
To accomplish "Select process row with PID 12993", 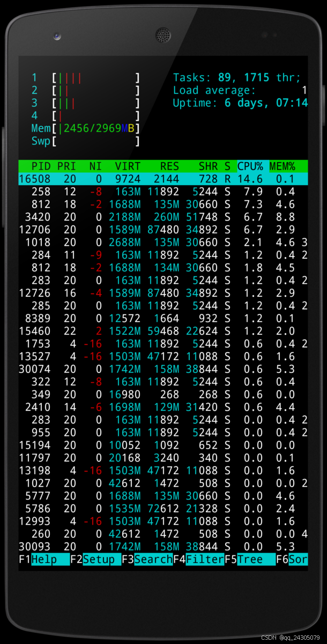I will (163, 521).
